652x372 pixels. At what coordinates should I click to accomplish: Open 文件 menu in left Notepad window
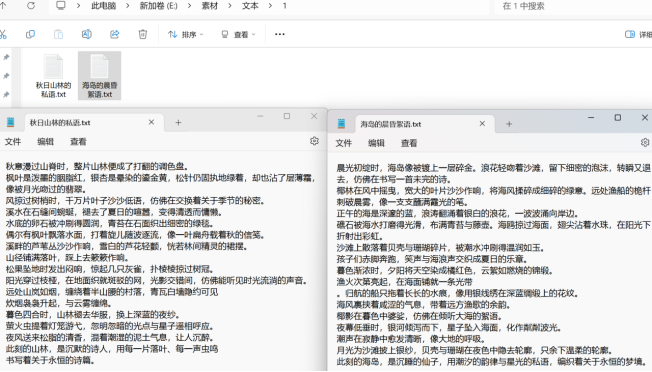click(12, 142)
